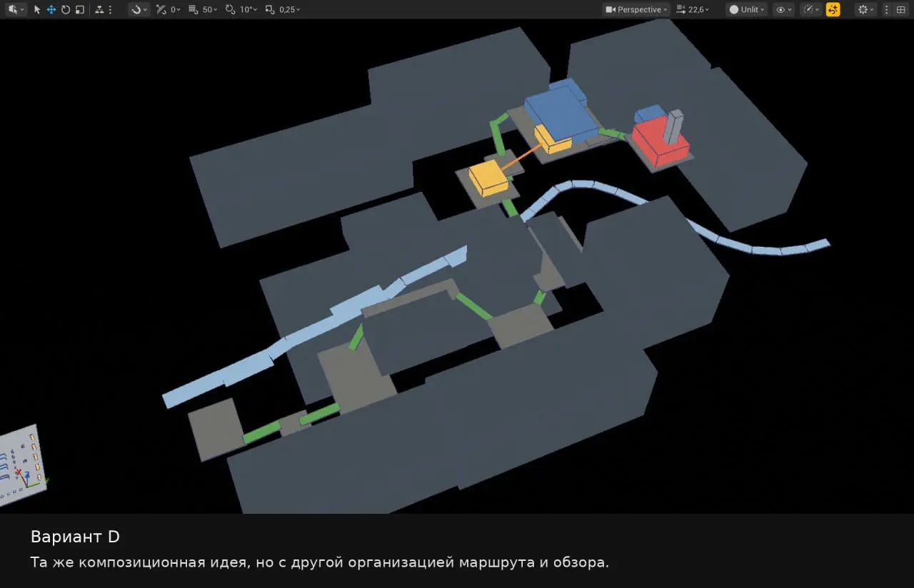Viewport: 914px width, 588px height.
Task: Open the camera speed 22,6 setting
Action: pyautogui.click(x=693, y=9)
